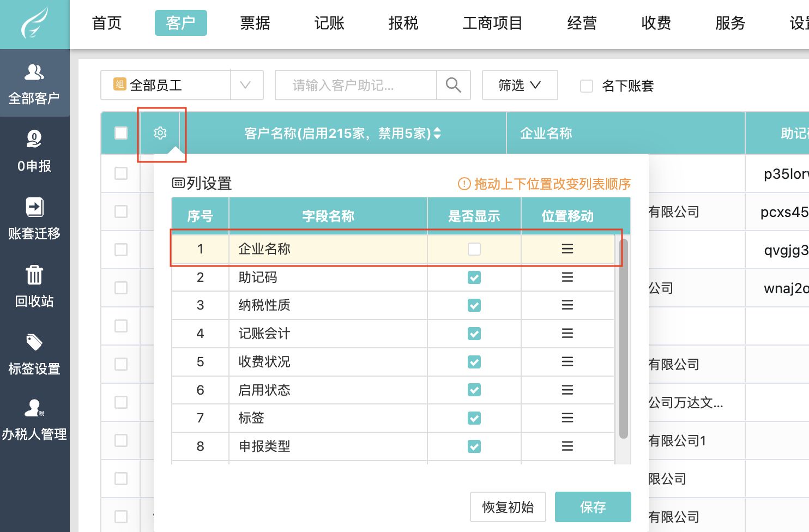Open the 回收站 trash icon
This screenshot has height=532, width=809.
34,275
